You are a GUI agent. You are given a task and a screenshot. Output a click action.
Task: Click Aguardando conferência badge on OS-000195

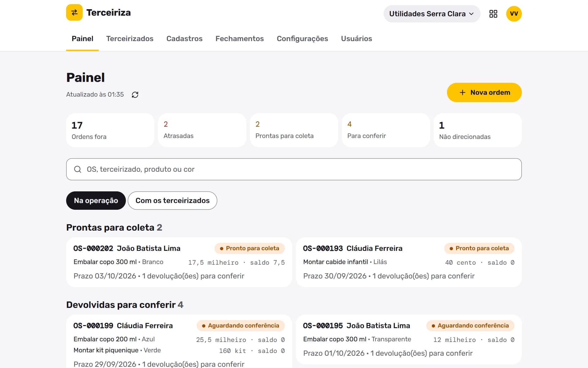coord(470,326)
